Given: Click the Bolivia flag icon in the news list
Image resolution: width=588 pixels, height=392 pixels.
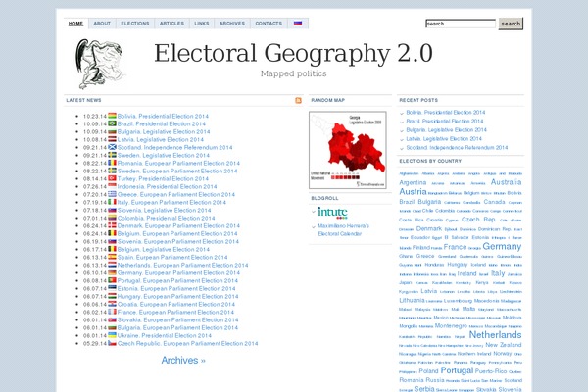Looking at the screenshot, I should click(112, 116).
